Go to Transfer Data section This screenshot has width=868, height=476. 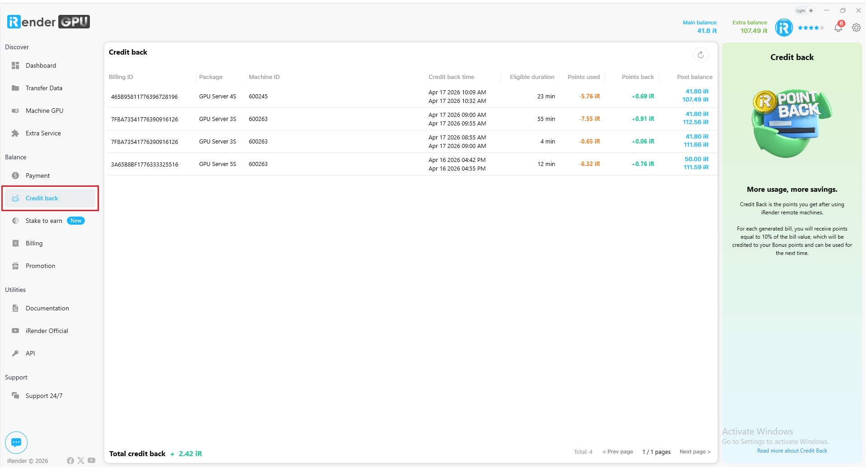click(x=44, y=88)
